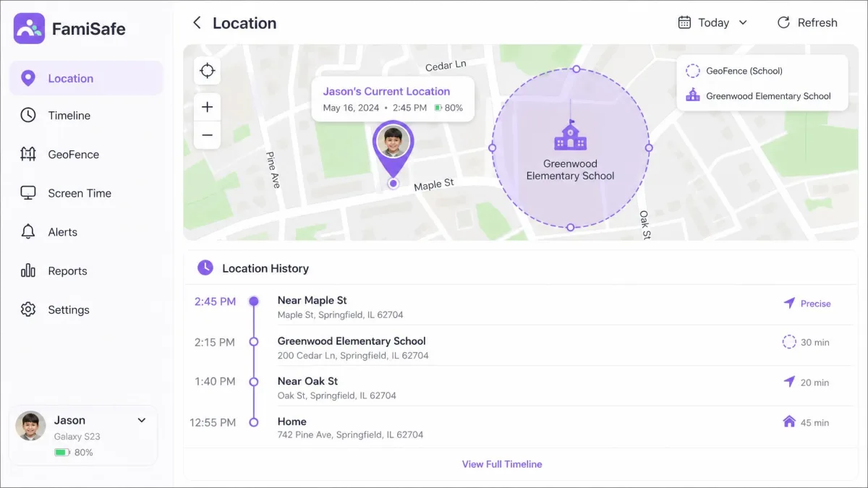Viewport: 868px width, 488px height.
Task: Click the 2:15 PM timeline marker dot
Action: (253, 342)
